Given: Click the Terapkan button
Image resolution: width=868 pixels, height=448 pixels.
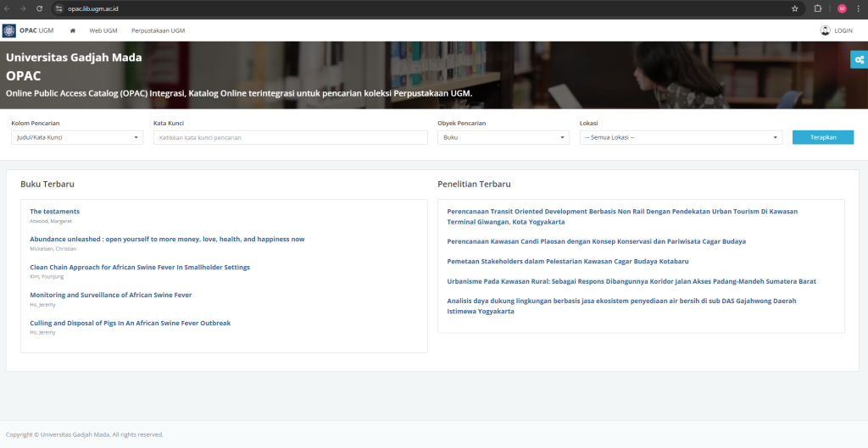Looking at the screenshot, I should point(822,137).
